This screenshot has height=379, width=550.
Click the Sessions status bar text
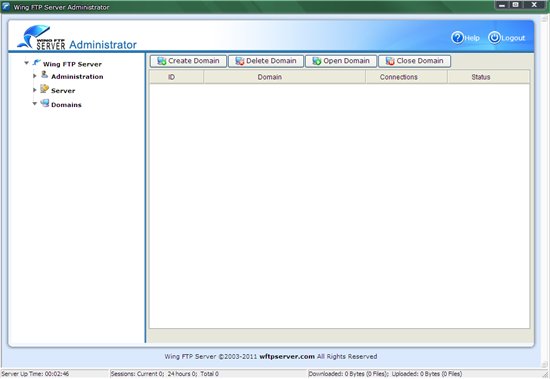(x=165, y=374)
